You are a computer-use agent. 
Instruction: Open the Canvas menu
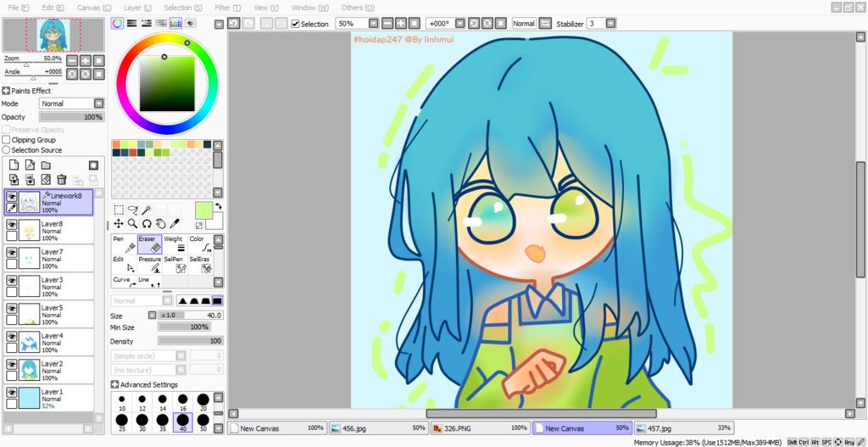(x=93, y=8)
